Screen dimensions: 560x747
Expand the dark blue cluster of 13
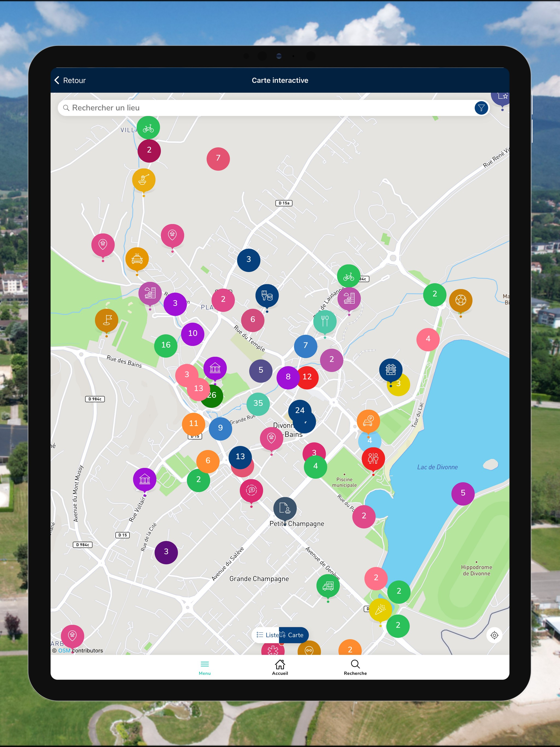point(240,457)
